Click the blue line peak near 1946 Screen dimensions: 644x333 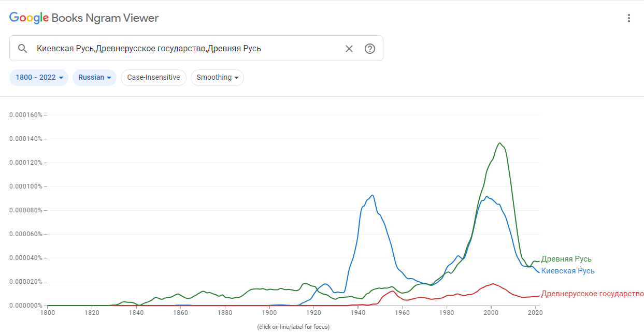pos(372,195)
